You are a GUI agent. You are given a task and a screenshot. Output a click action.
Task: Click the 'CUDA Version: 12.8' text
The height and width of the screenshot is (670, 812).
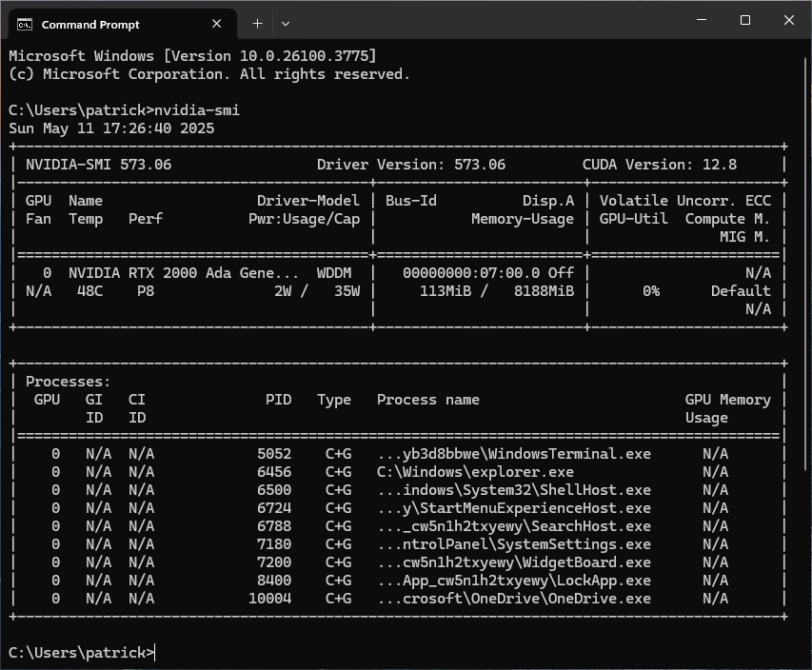[660, 165]
